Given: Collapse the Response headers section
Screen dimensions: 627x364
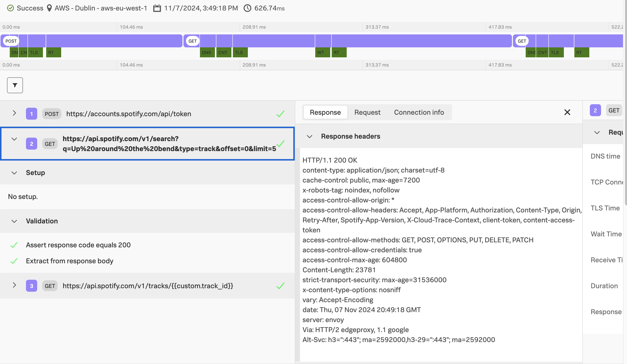Looking at the screenshot, I should pos(310,136).
